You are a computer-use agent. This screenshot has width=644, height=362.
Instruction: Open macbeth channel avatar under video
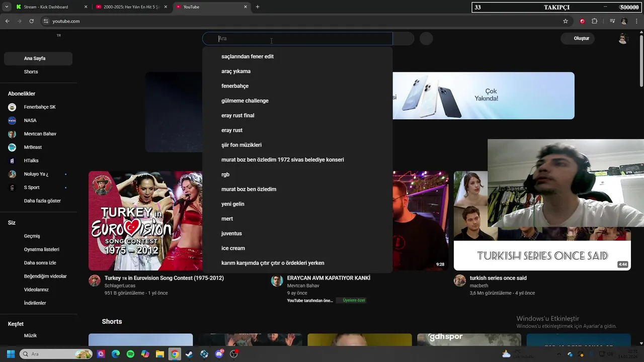pos(460,281)
